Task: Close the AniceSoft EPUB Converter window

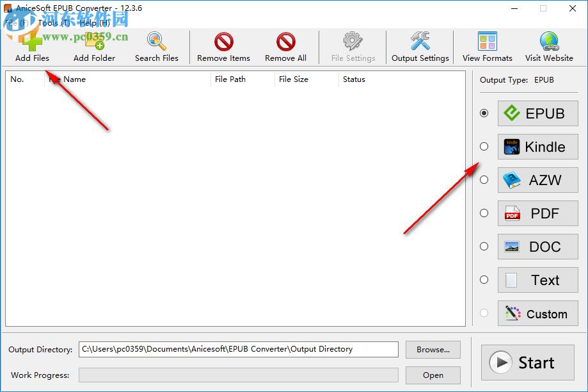Action: pos(573,8)
